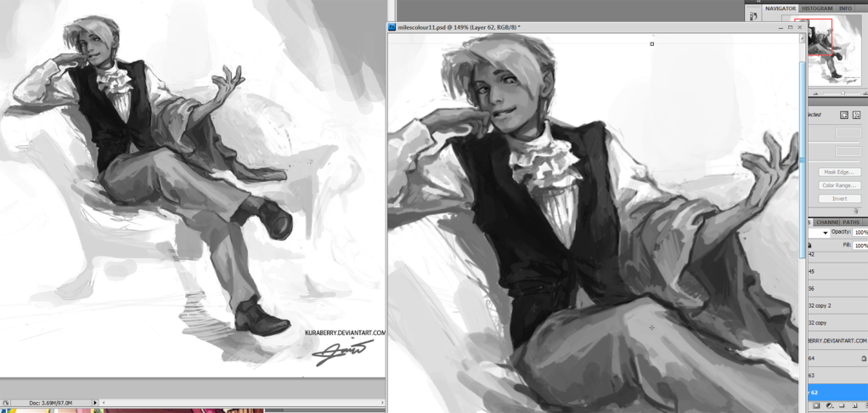Minimize the milescolour11.psd document window
This screenshot has height=413, width=868.
coord(781,26)
